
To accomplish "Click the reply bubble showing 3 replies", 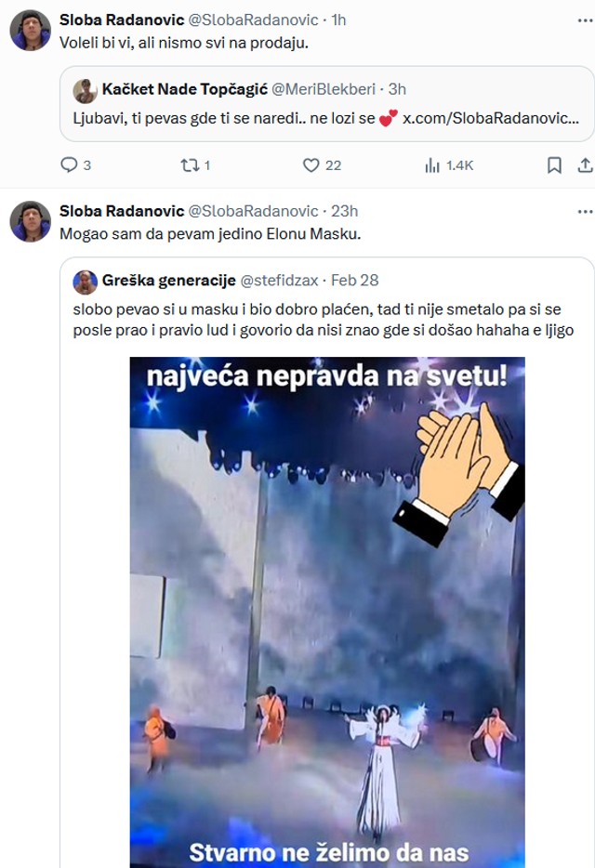I will (x=71, y=165).
